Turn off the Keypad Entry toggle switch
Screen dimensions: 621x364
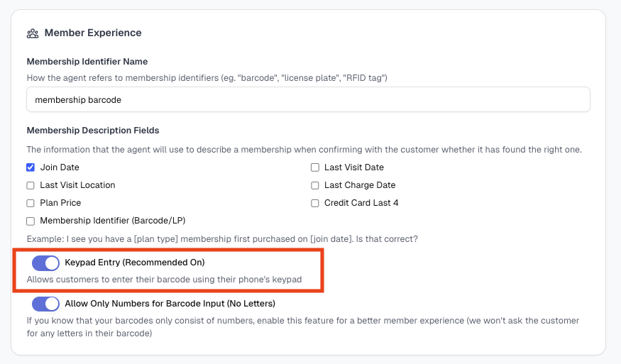(45, 263)
